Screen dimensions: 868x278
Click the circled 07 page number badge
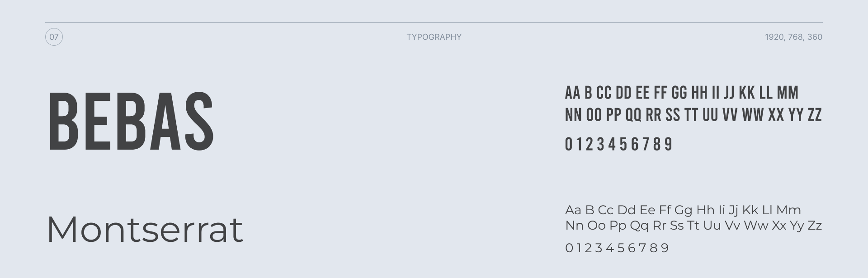click(x=54, y=37)
